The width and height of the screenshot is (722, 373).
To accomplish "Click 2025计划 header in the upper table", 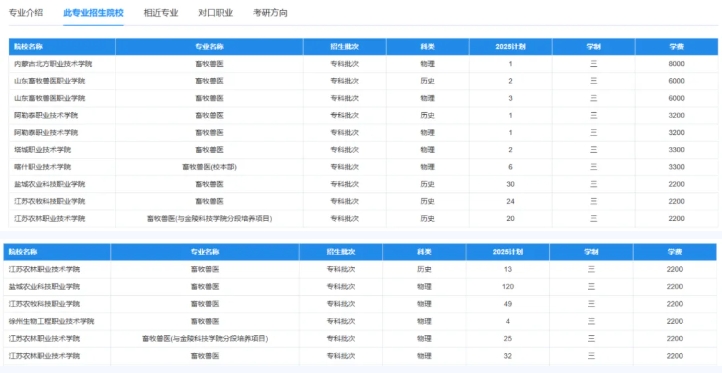I will point(511,47).
